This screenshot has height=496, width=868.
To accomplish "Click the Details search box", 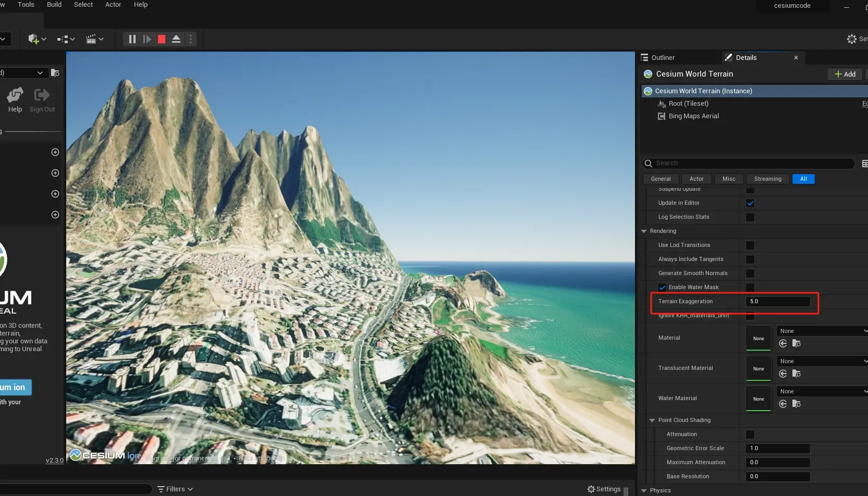I will pyautogui.click(x=749, y=164).
